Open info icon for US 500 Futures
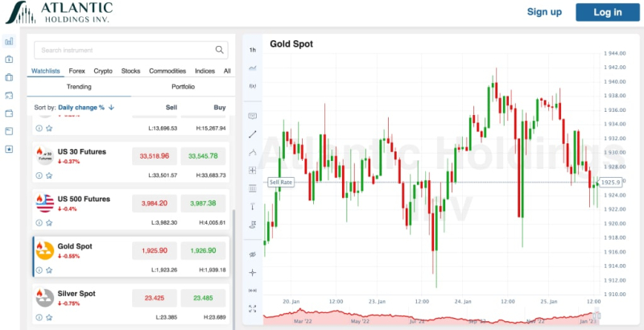Screen dimensions: 644x330 39,223
